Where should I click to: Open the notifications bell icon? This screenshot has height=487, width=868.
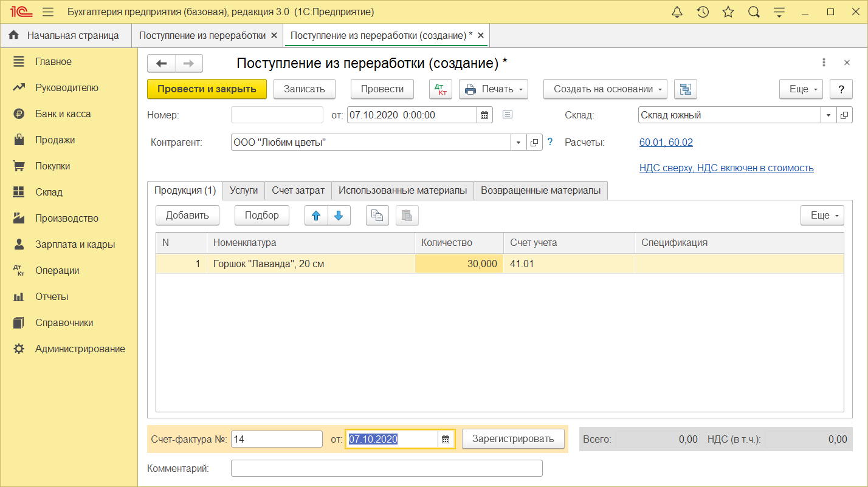[677, 12]
